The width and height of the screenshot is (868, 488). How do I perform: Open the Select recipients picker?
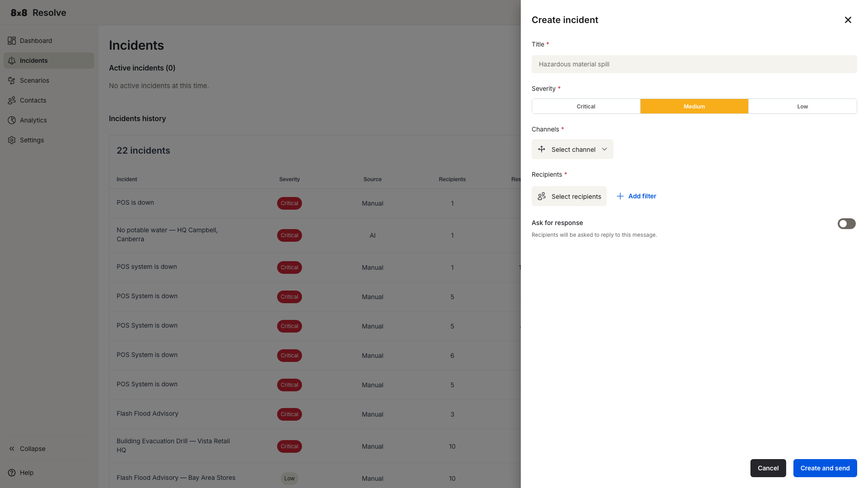[569, 196]
